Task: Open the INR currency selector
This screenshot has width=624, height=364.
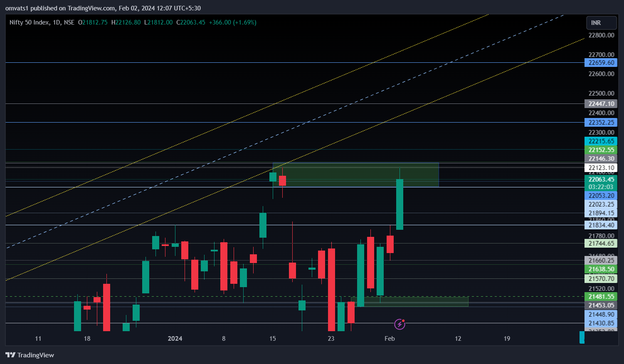Action: tap(601, 23)
